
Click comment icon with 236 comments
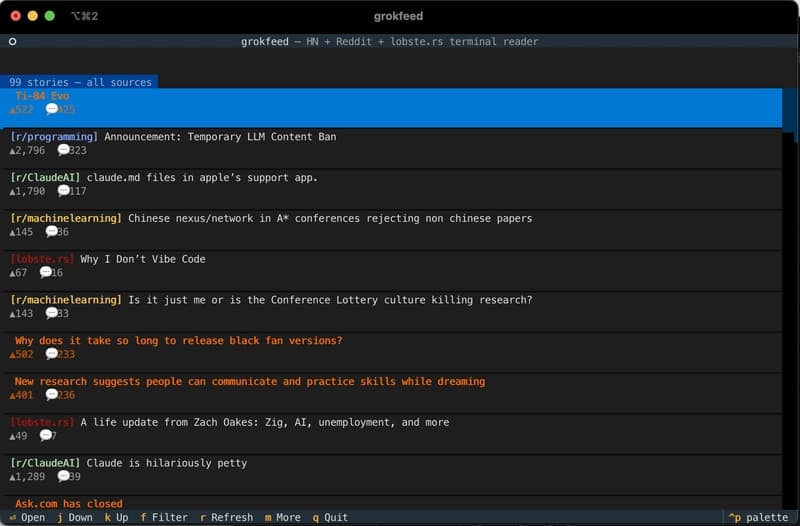(52, 394)
